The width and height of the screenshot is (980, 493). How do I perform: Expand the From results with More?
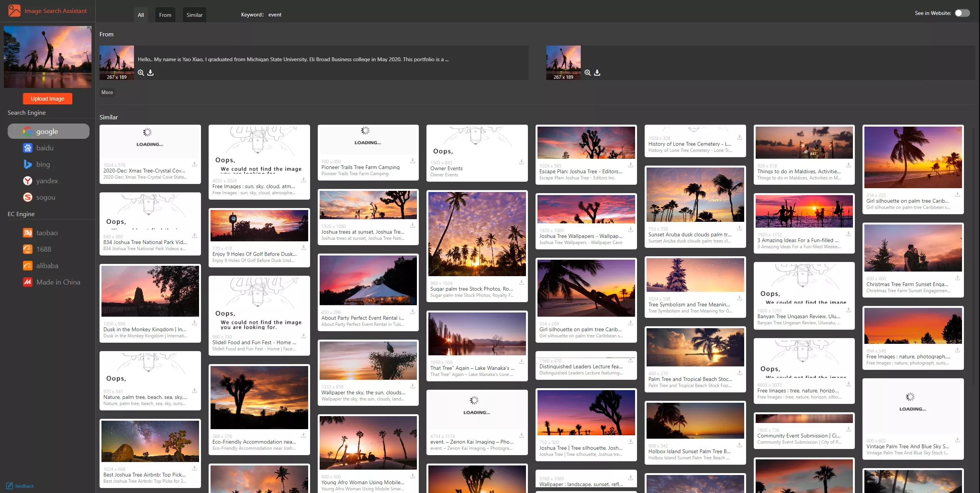(107, 92)
